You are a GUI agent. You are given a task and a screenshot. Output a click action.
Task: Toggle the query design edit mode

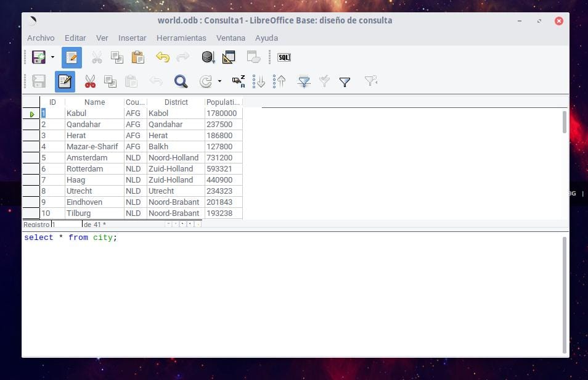click(x=71, y=57)
